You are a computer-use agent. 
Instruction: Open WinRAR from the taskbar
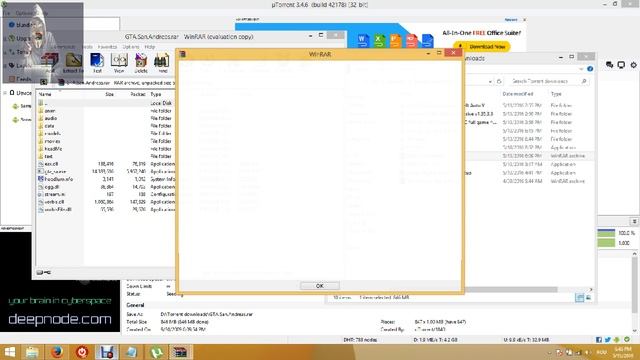point(180,352)
